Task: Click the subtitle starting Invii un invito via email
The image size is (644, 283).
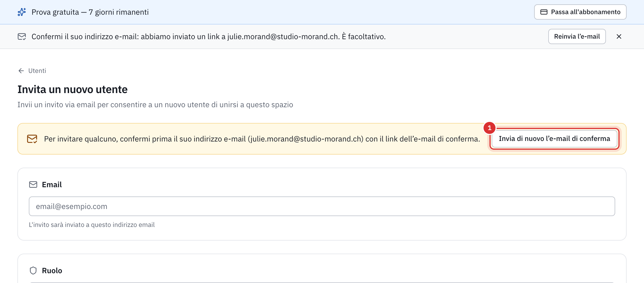Action: 155,105
